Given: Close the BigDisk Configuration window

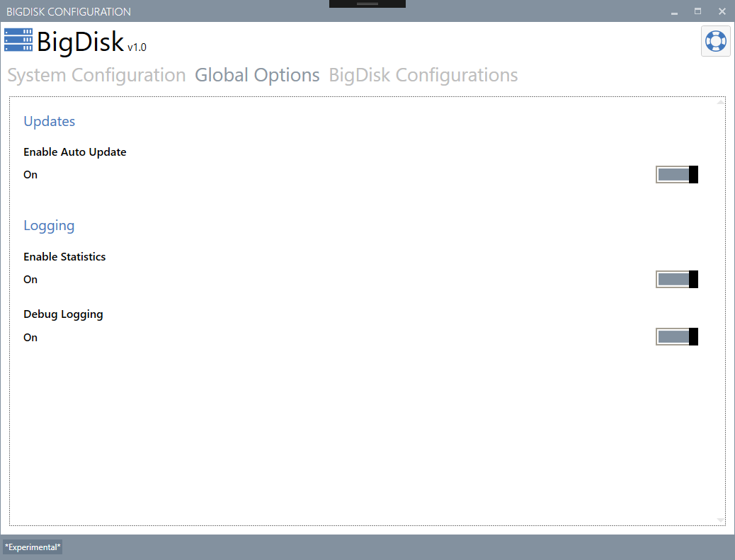Looking at the screenshot, I should (x=722, y=11).
